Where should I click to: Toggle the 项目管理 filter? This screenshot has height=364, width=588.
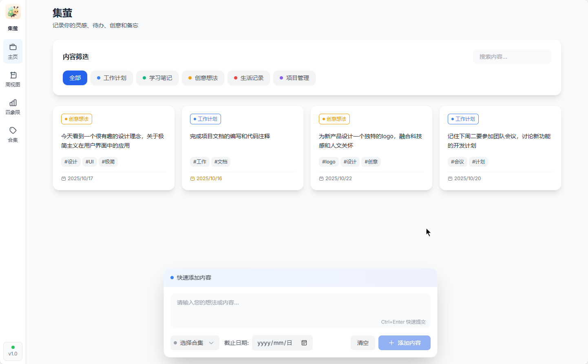294,78
